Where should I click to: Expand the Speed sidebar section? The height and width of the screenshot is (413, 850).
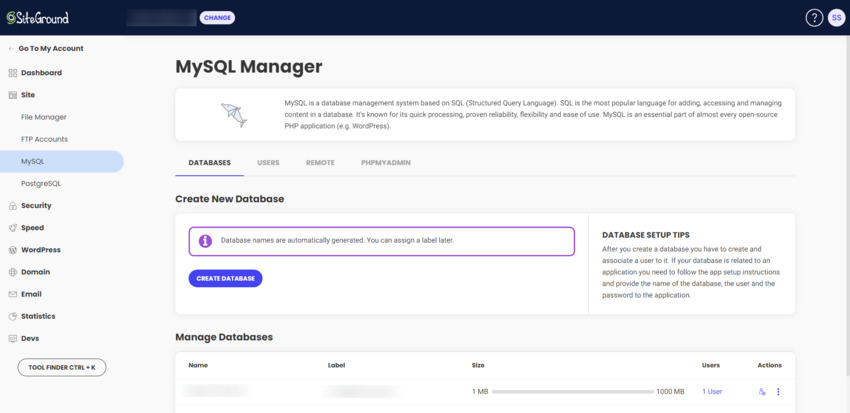pos(33,228)
